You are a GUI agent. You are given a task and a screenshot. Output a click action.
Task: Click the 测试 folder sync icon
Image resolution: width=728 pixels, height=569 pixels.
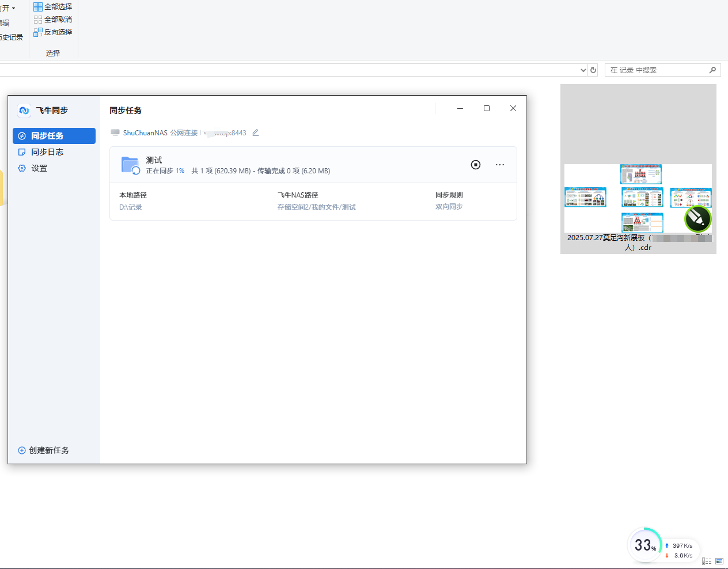click(131, 165)
